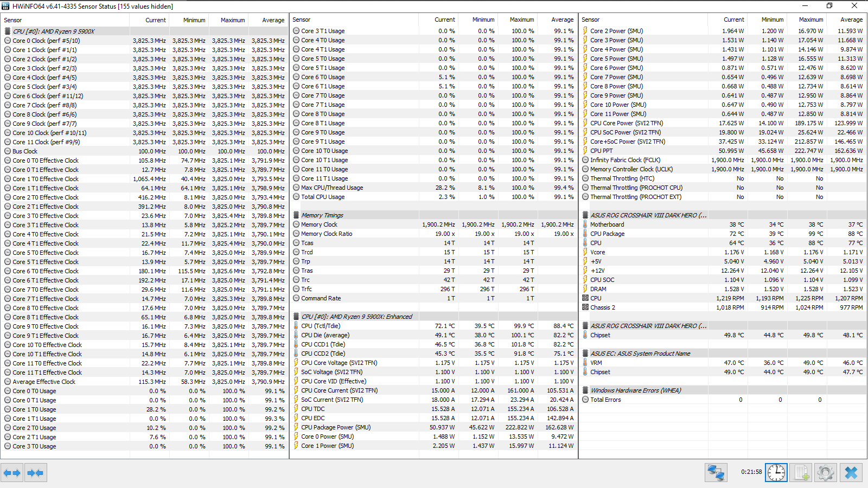Click the fan icon beside Chassis 2
The image size is (868, 488).
click(585, 307)
